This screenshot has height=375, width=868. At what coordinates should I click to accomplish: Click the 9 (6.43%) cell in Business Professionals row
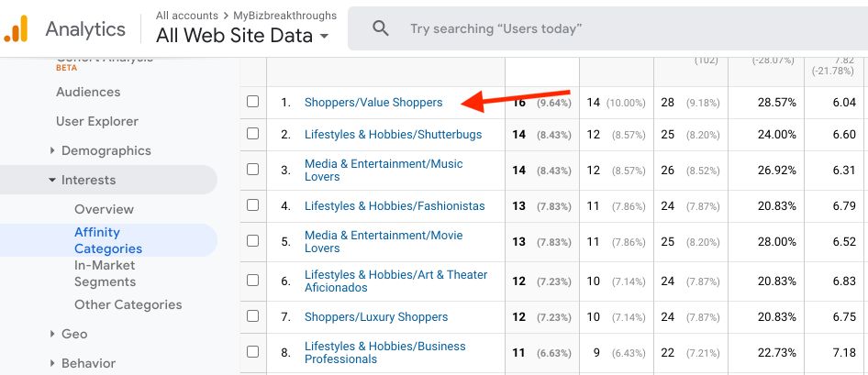[x=616, y=352]
